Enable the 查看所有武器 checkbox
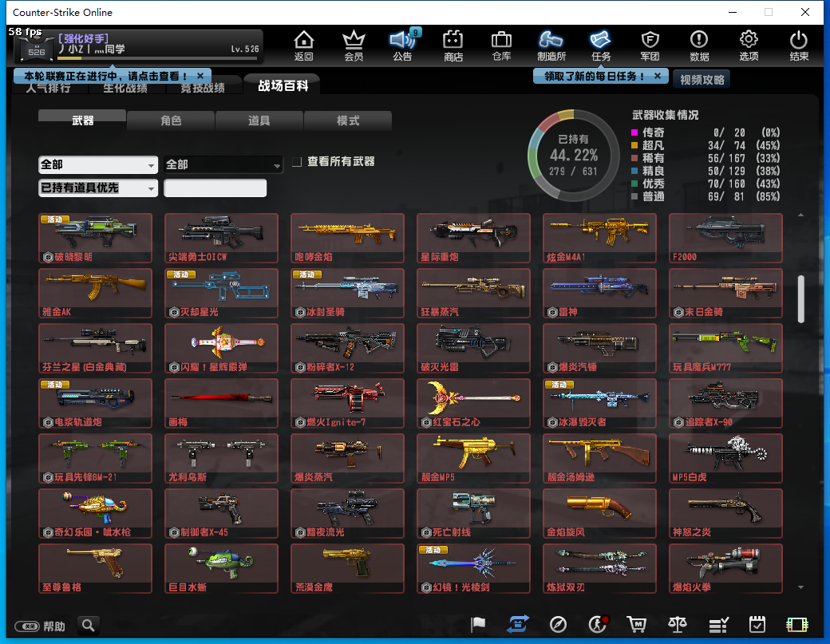 coord(297,162)
